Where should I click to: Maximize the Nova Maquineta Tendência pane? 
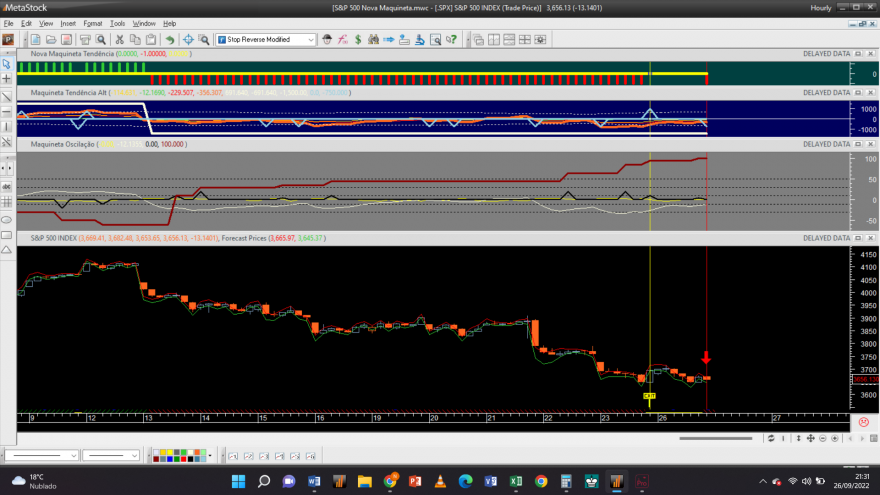pyautogui.click(x=858, y=54)
